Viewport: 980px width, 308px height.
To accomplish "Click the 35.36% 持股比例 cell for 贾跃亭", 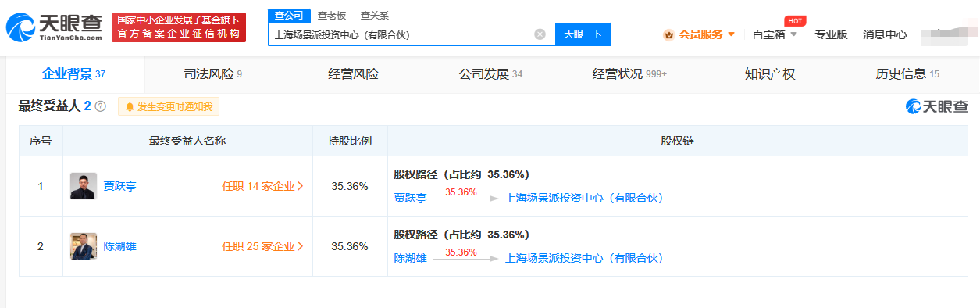I will tap(350, 186).
